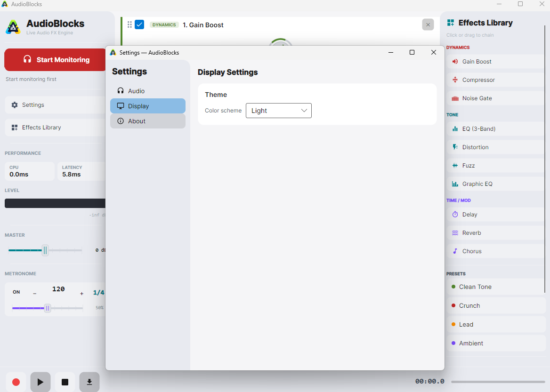Click the playback progress bar
The height and width of the screenshot is (392, 550).
pos(498,382)
